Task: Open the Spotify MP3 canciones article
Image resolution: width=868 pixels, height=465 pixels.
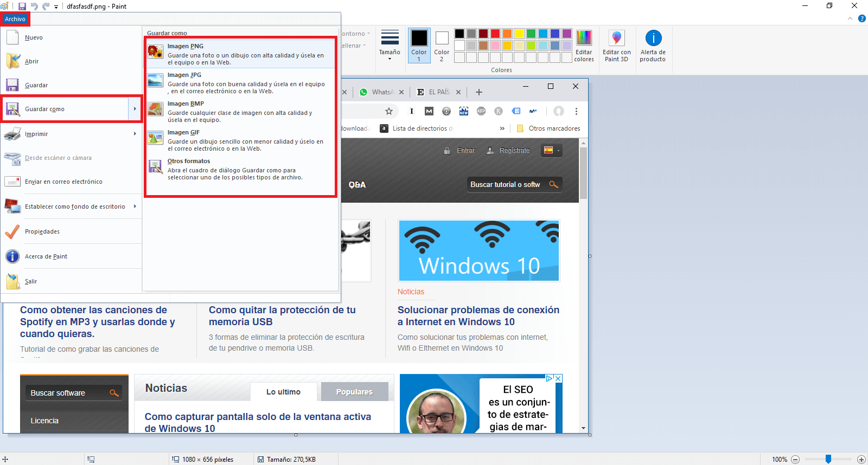Action: [98, 322]
